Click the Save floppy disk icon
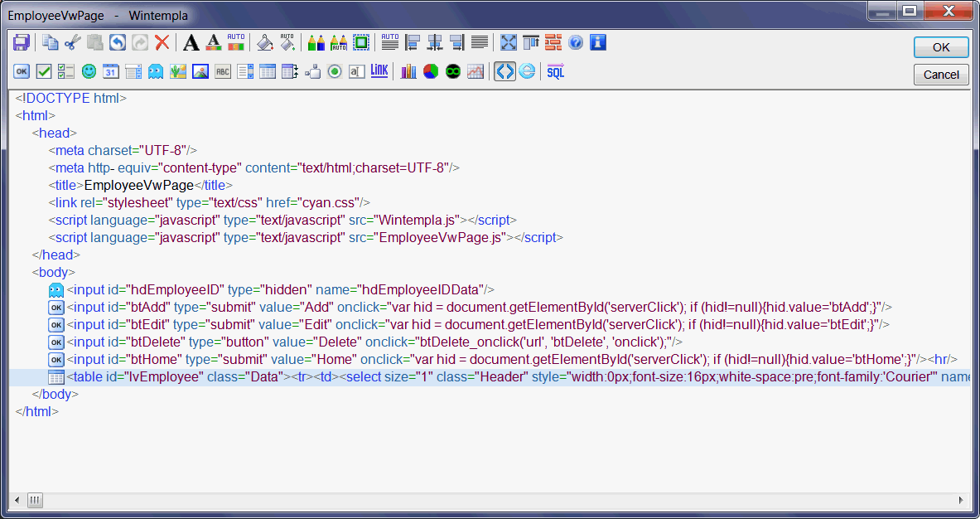Viewport: 980px width, 519px height. [x=22, y=42]
